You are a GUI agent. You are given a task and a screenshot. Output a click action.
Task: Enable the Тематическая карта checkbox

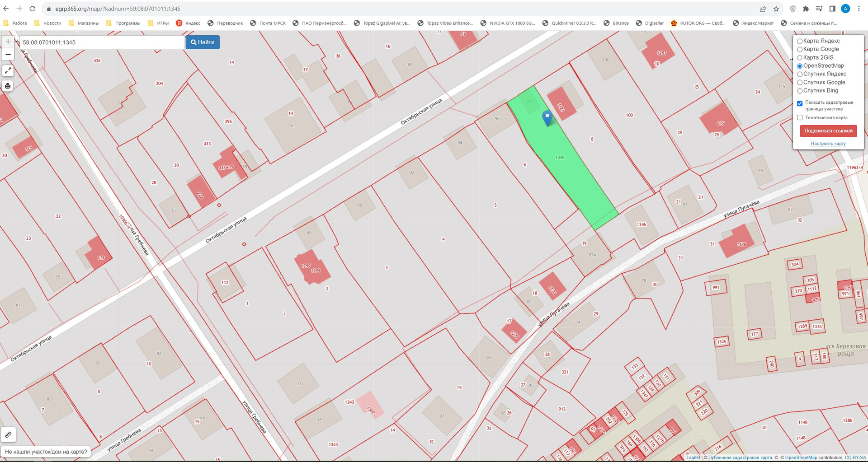pos(800,118)
